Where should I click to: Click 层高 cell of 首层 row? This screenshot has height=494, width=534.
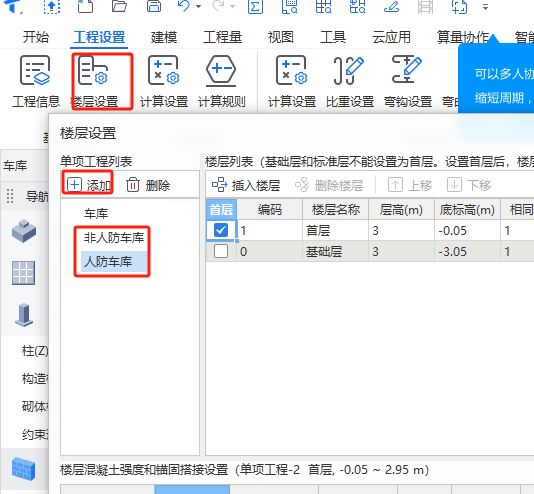[x=401, y=230]
